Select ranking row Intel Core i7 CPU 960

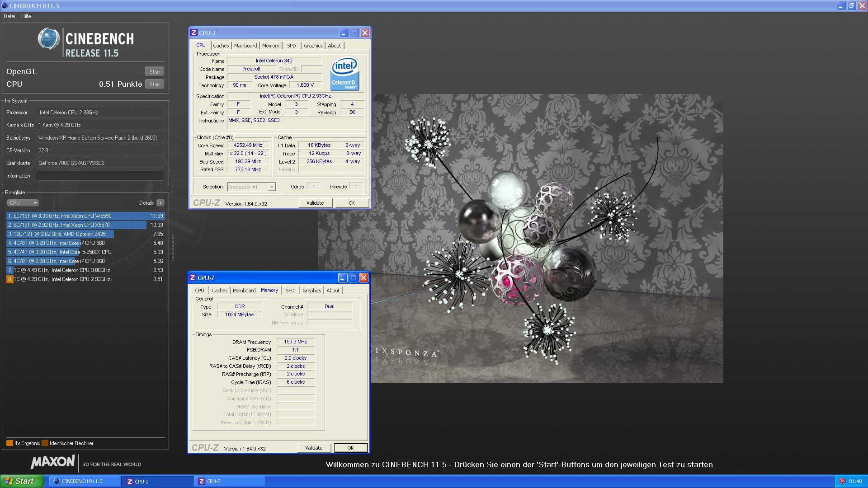[85, 243]
